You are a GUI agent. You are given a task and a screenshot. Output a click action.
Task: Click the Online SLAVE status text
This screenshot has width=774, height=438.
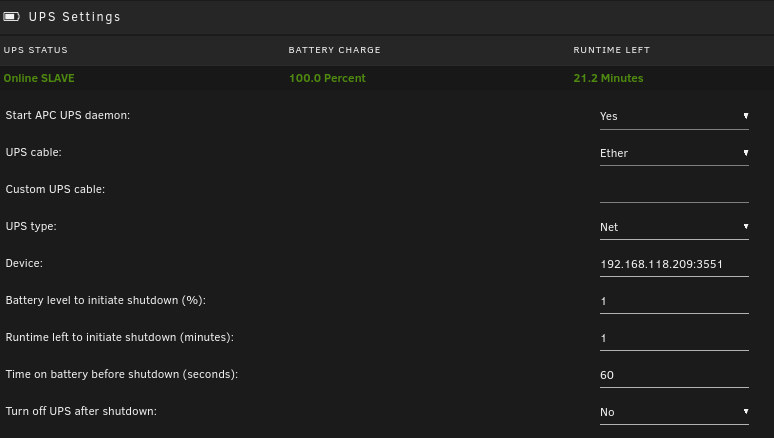click(x=39, y=79)
